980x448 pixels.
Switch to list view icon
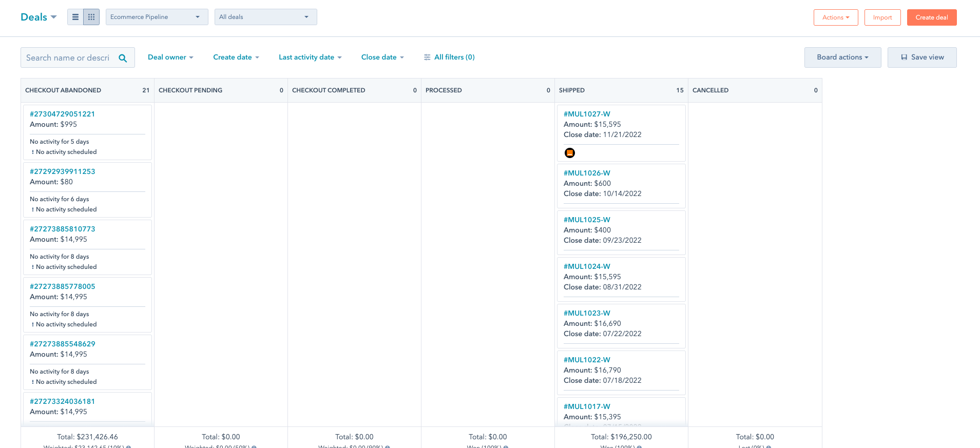click(x=75, y=17)
